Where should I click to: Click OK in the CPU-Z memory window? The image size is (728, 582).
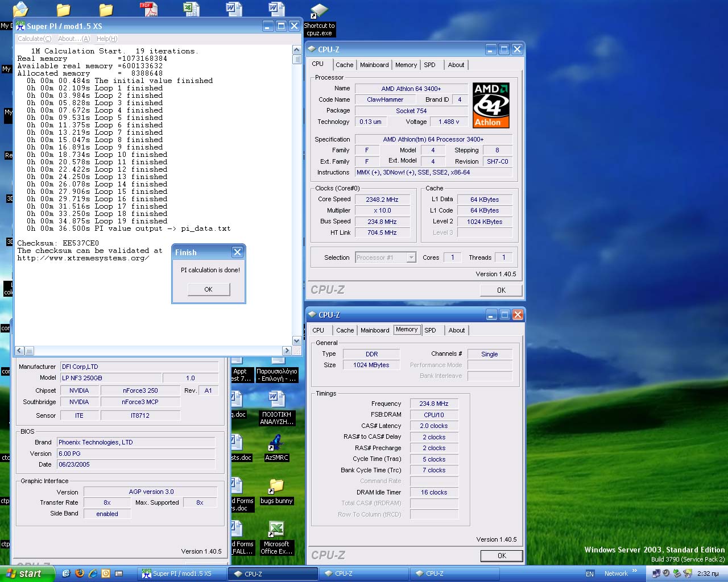[502, 555]
